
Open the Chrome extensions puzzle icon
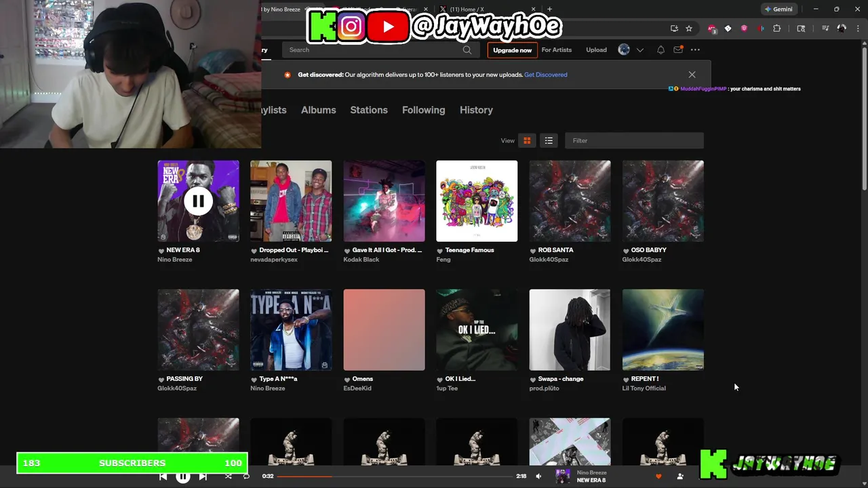tap(777, 28)
